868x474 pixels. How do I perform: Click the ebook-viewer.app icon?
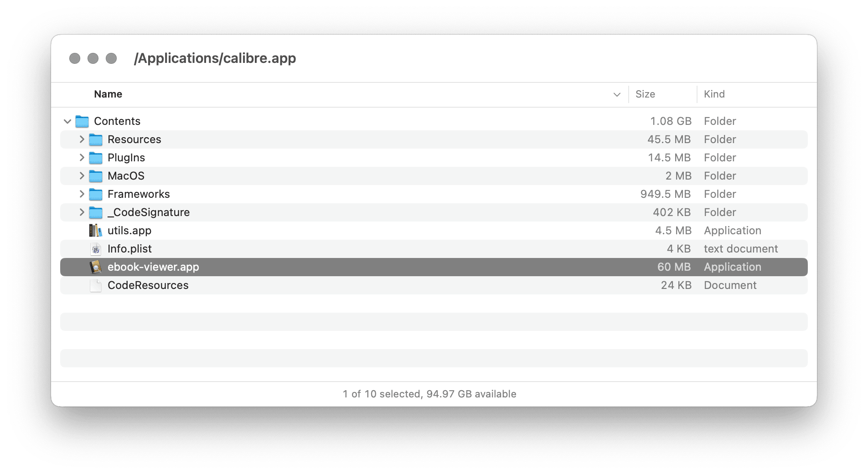[95, 267]
